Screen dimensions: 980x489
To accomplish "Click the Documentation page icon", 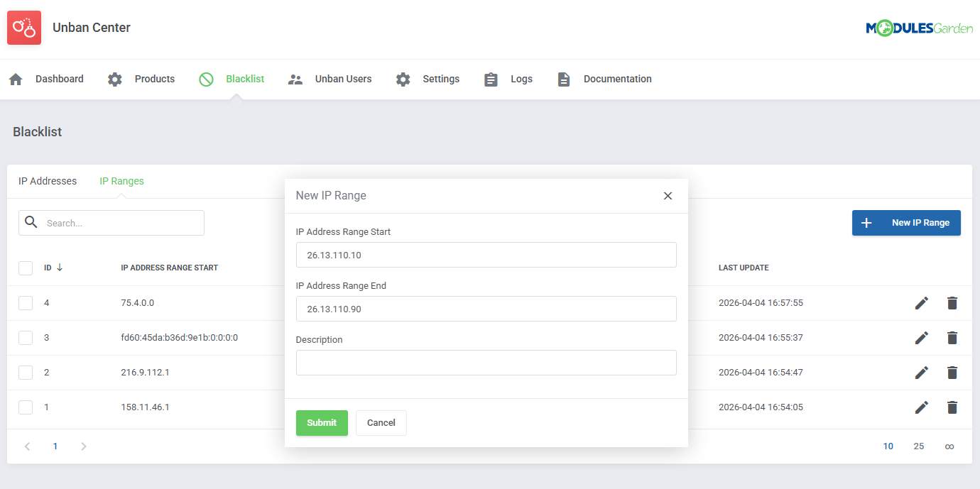I will pos(563,79).
